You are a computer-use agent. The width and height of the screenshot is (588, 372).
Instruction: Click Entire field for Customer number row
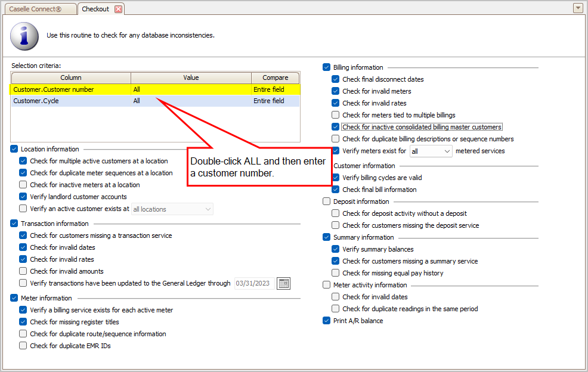pos(269,89)
